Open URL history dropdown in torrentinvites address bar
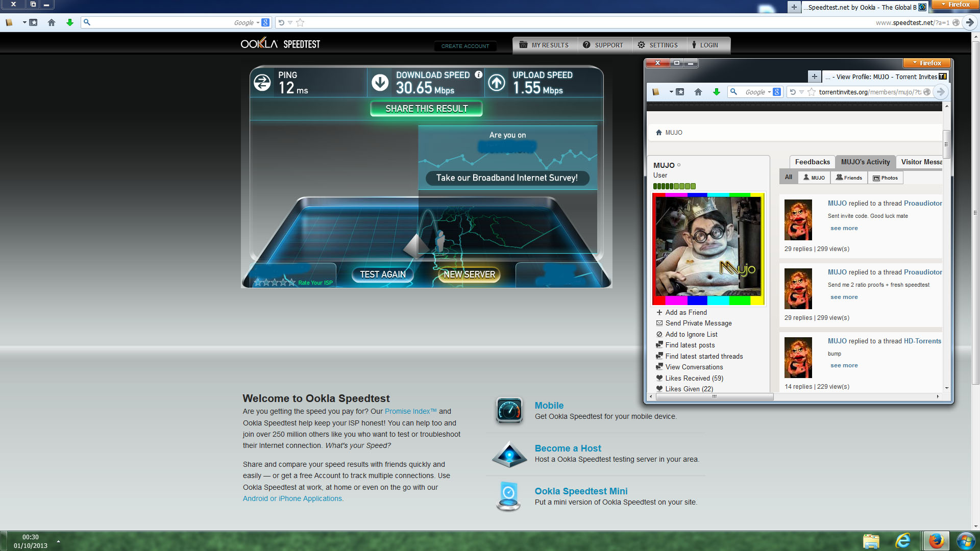Image resolution: width=980 pixels, height=551 pixels. [x=801, y=92]
